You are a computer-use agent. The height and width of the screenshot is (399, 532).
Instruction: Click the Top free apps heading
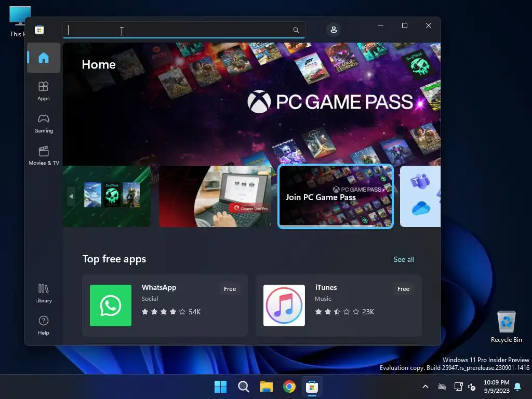pyautogui.click(x=114, y=259)
